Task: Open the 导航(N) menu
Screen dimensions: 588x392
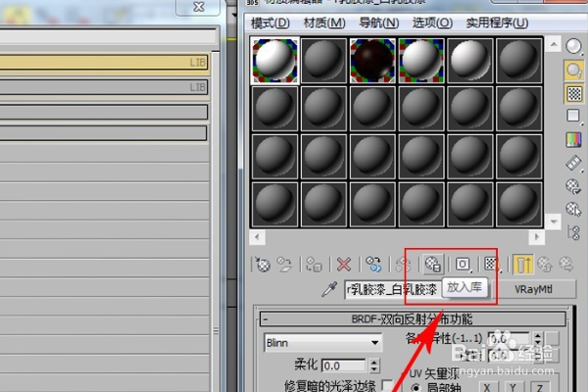Action: click(378, 23)
